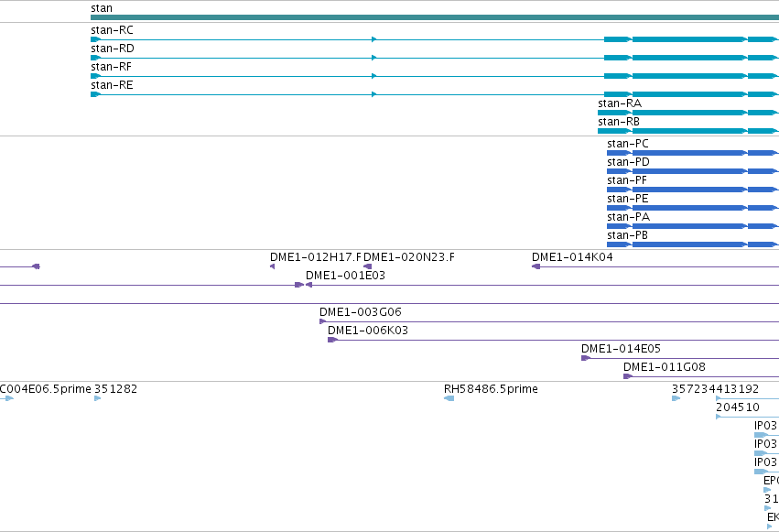Viewport: 779px width, 532px height.
Task: Click the 351282 light blue arrow marker
Action: pos(97,398)
